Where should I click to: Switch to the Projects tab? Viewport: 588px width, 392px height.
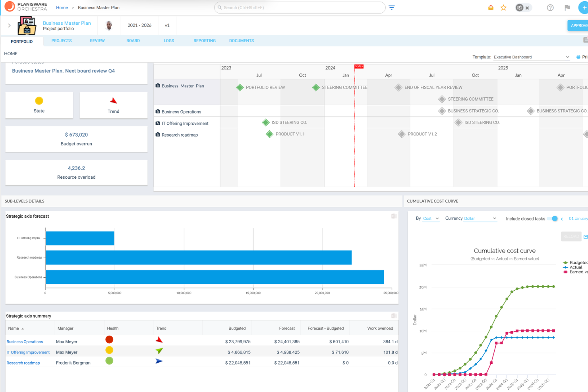(62, 41)
